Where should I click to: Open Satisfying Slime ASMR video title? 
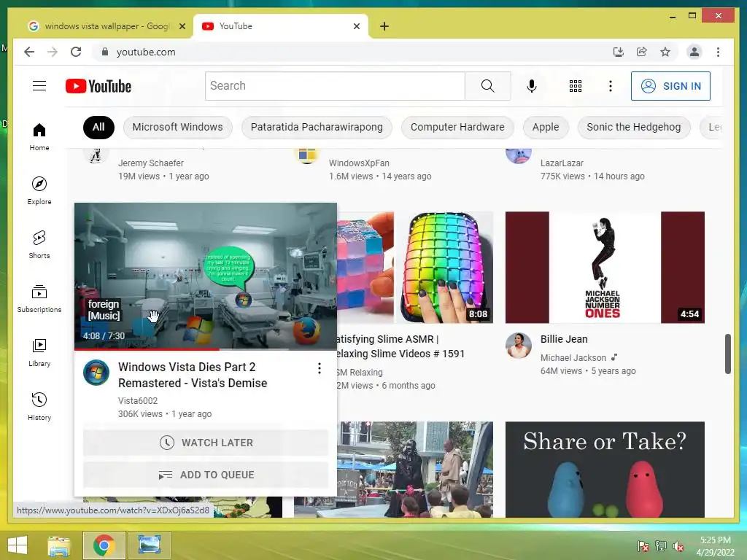[400, 346]
